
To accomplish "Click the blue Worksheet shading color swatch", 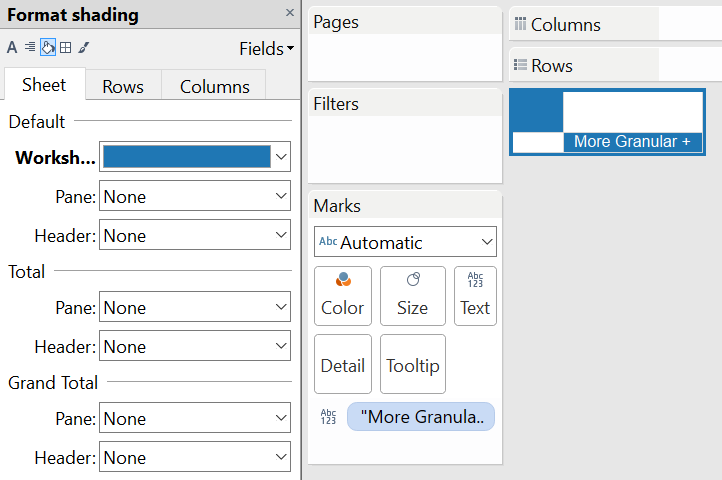I will 186,157.
